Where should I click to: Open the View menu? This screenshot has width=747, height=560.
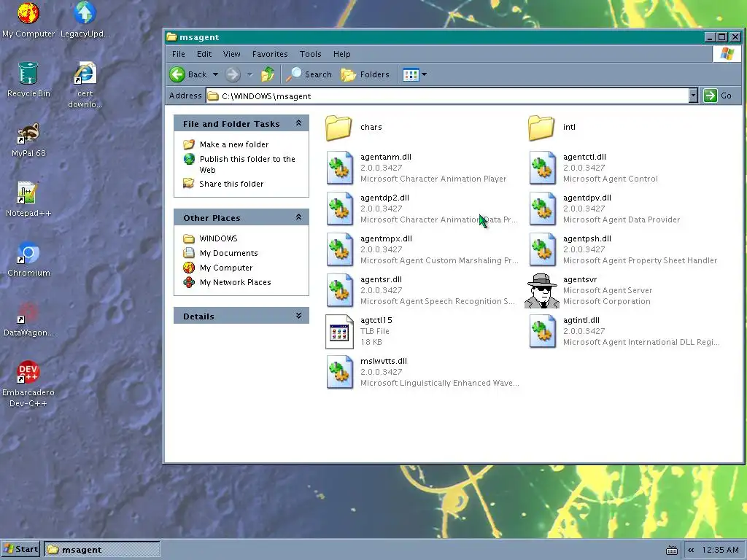click(231, 54)
